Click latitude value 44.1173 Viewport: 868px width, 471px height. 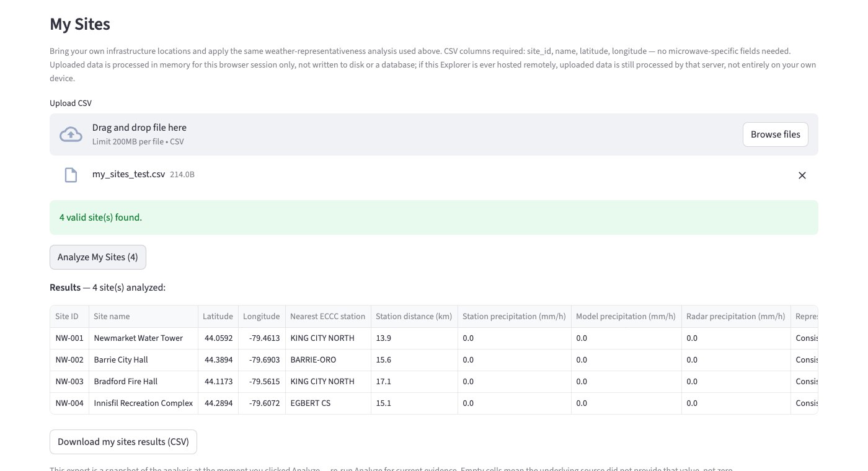(218, 382)
